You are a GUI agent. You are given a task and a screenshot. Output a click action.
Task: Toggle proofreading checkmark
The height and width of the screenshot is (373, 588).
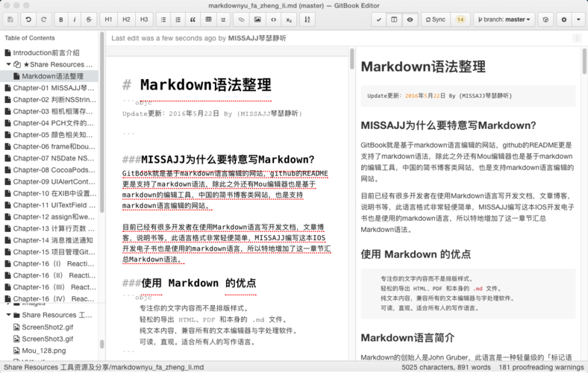point(379,19)
